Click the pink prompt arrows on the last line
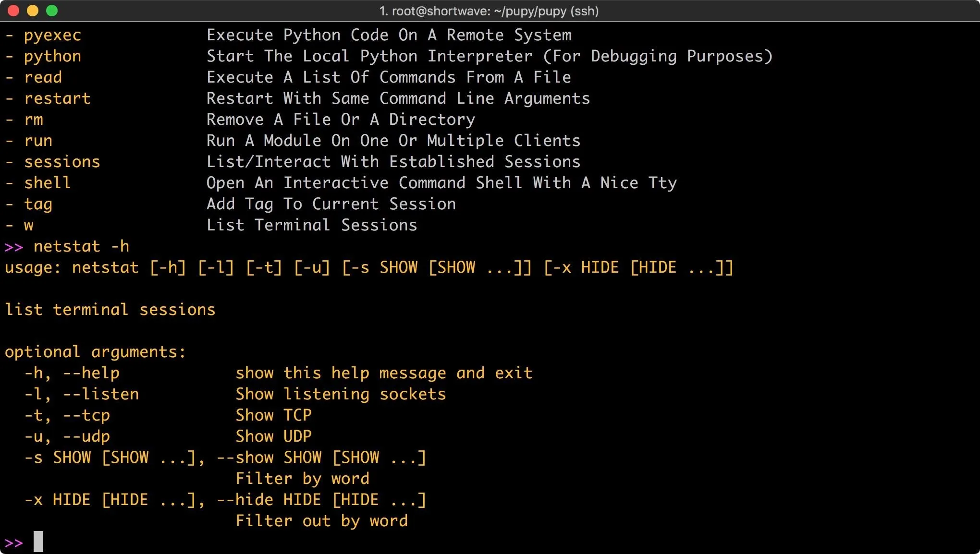 tap(14, 542)
